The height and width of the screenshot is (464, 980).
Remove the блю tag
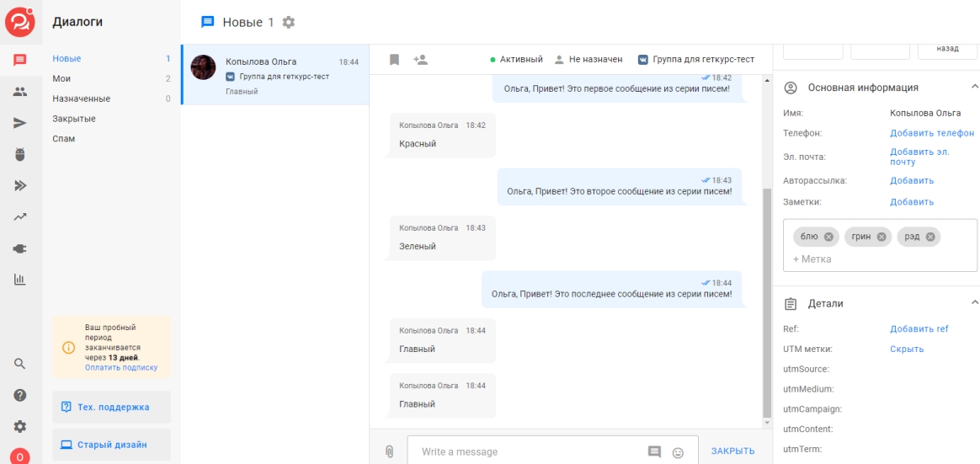coord(828,237)
